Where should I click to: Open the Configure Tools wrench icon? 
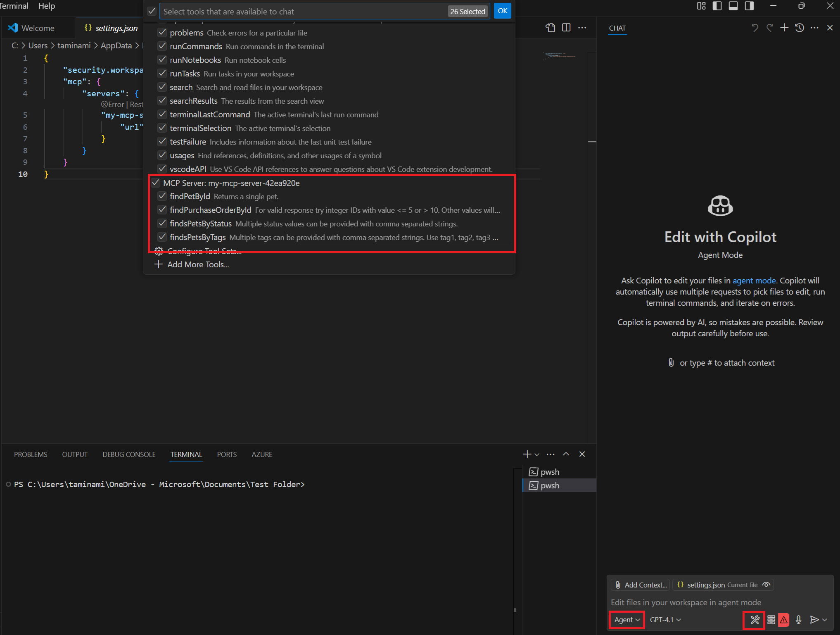pos(755,619)
